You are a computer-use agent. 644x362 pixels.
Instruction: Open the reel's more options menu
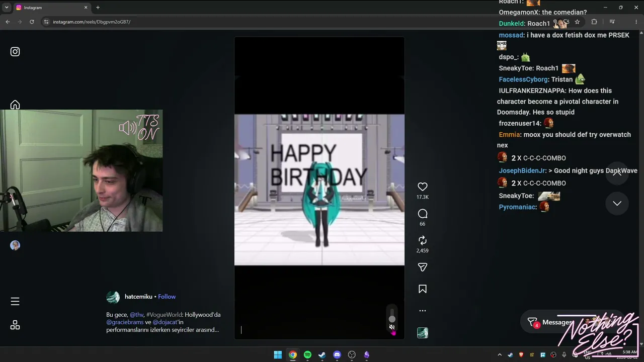[423, 311]
